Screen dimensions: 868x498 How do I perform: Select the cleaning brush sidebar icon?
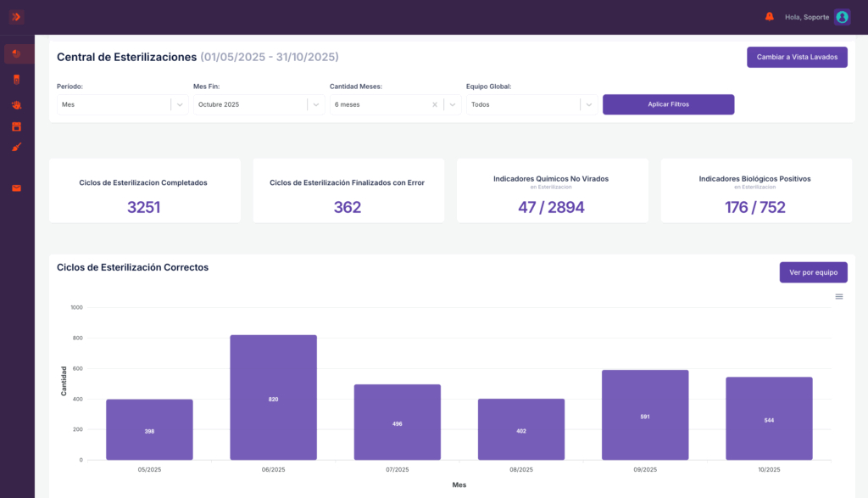(x=17, y=148)
